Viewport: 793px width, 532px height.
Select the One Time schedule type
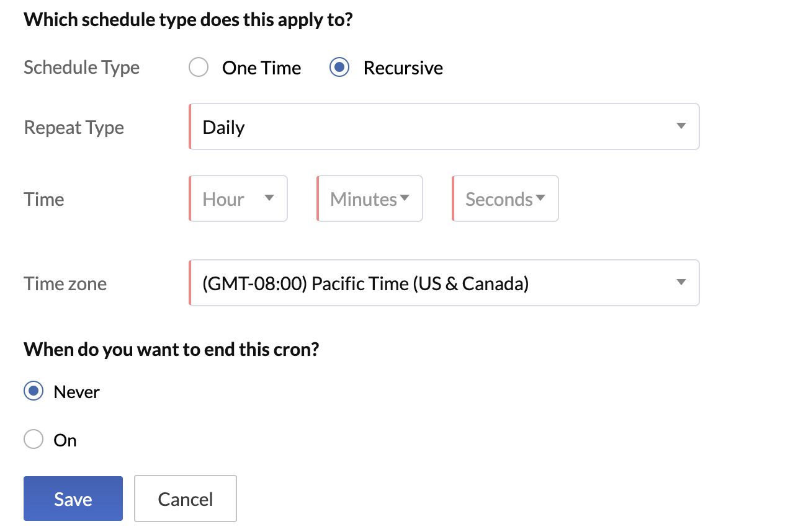point(199,67)
